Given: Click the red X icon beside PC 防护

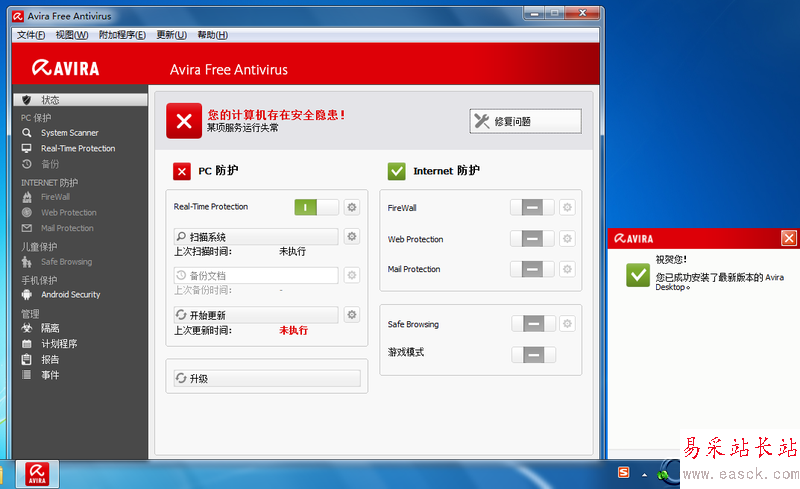Looking at the screenshot, I should (182, 172).
